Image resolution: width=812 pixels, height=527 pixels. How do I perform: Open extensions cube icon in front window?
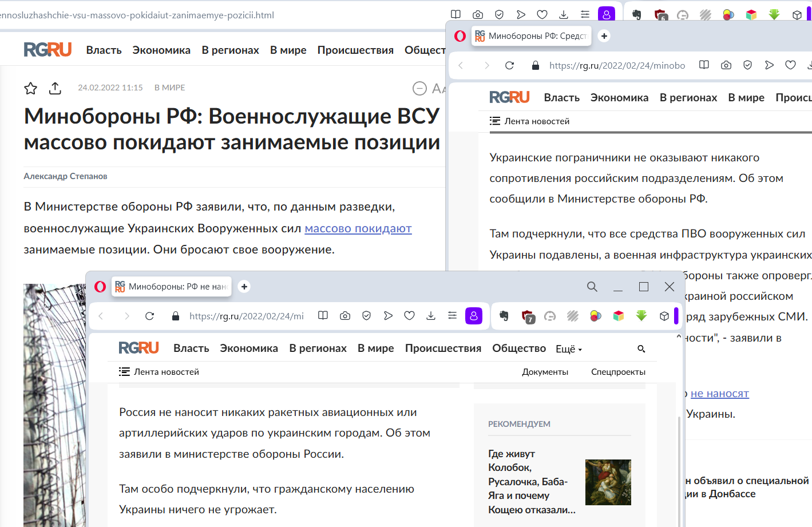click(x=664, y=316)
